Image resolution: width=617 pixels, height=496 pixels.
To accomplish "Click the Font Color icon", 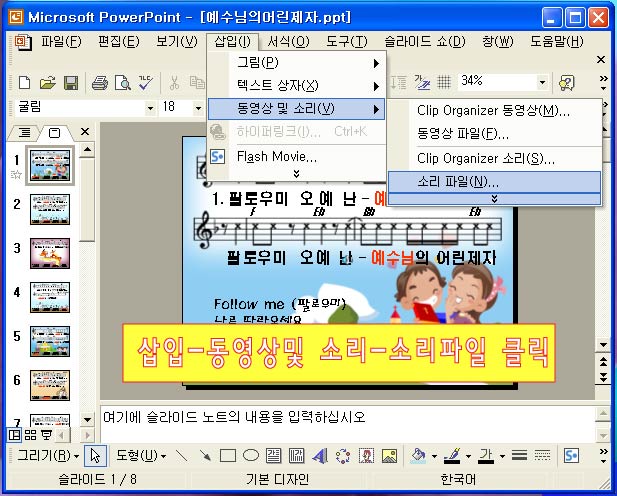I will click(x=486, y=456).
